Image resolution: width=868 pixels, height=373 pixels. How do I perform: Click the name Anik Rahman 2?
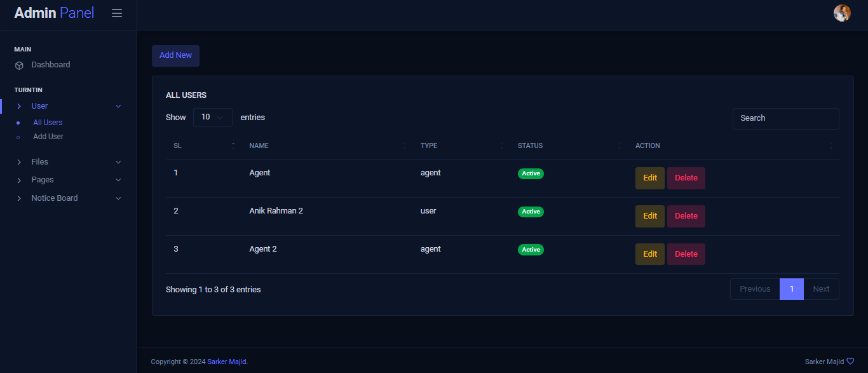pyautogui.click(x=276, y=211)
